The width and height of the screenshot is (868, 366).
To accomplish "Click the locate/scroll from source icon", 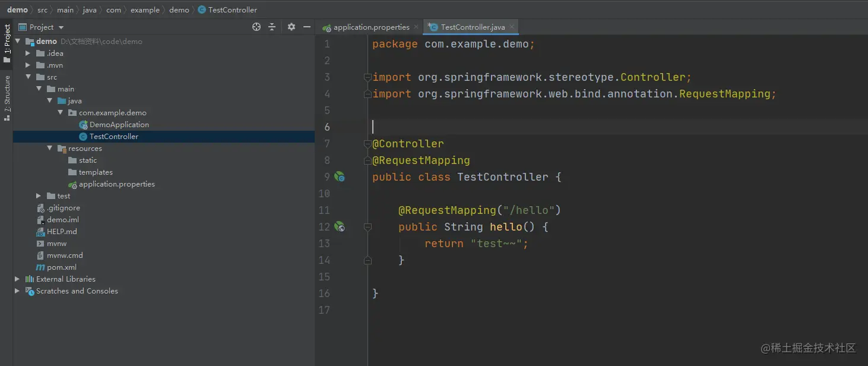I will click(x=256, y=27).
